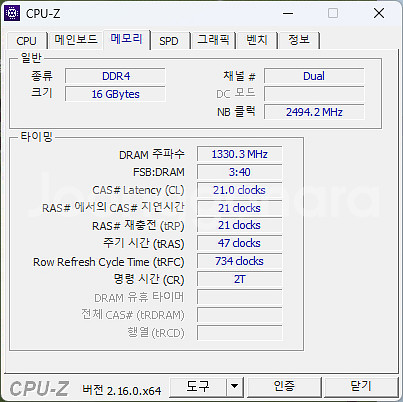Click the DDR4 memory type value
Screen dimensions: 403x402
click(x=115, y=76)
